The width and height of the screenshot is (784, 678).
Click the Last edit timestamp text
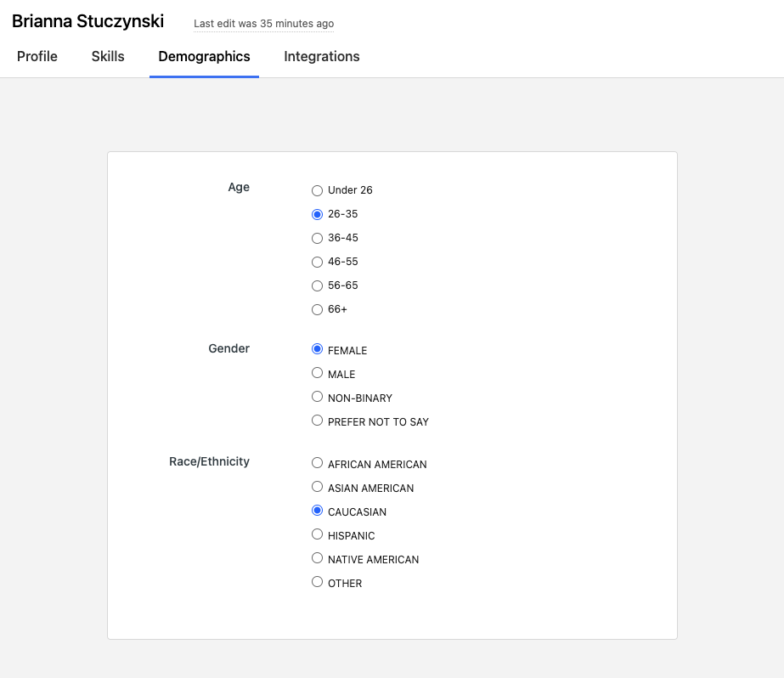(263, 24)
